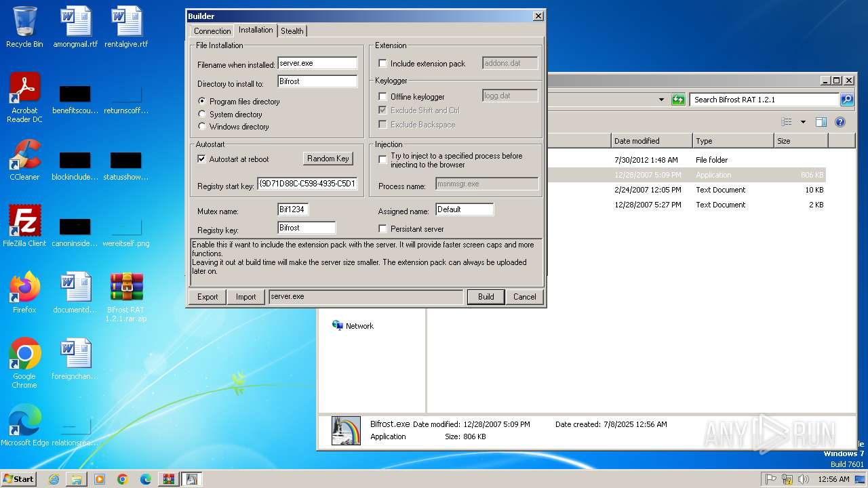This screenshot has width=868, height=488.
Task: Click Cancel in the Builder dialog
Action: point(525,297)
